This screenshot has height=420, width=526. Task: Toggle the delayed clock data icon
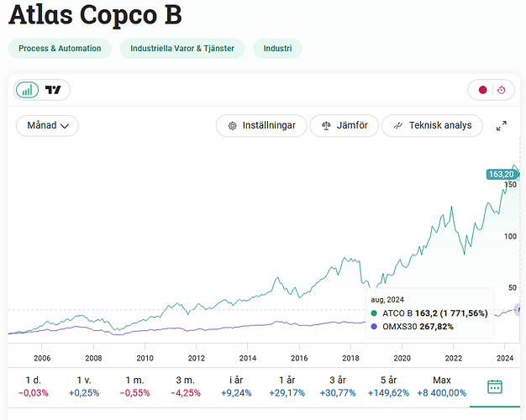[501, 90]
